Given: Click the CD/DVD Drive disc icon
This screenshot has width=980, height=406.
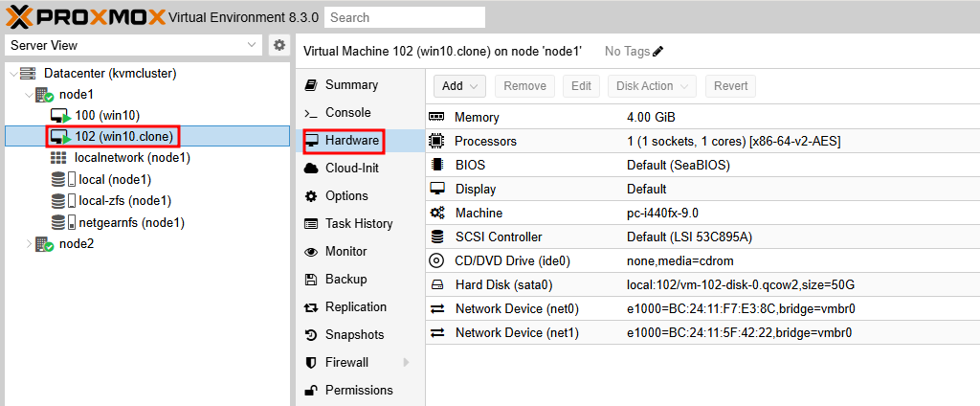Looking at the screenshot, I should click(436, 260).
